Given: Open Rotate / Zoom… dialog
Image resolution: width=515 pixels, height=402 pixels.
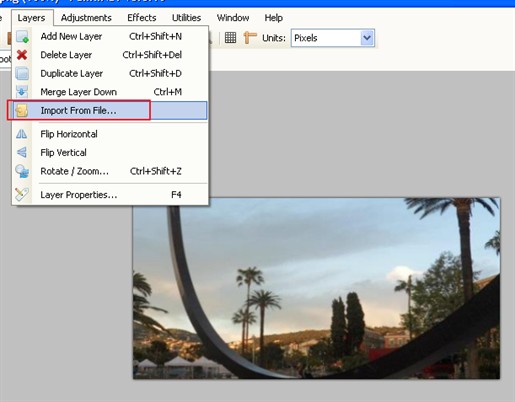Looking at the screenshot, I should (x=110, y=171).
